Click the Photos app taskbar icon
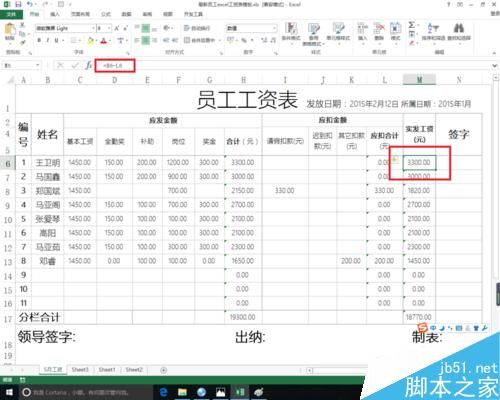The height and width of the screenshot is (400, 500). coord(220,392)
